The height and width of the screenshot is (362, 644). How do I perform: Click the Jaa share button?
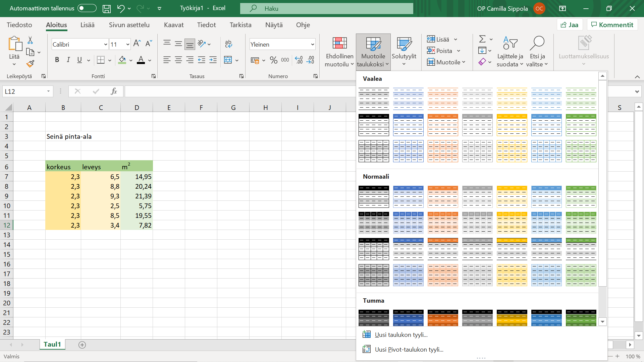click(570, 25)
